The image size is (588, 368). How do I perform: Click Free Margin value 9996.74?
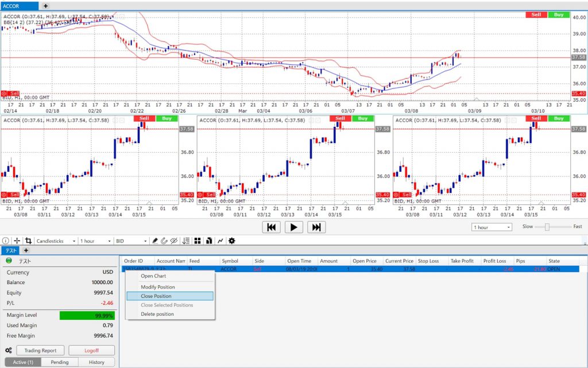click(103, 336)
